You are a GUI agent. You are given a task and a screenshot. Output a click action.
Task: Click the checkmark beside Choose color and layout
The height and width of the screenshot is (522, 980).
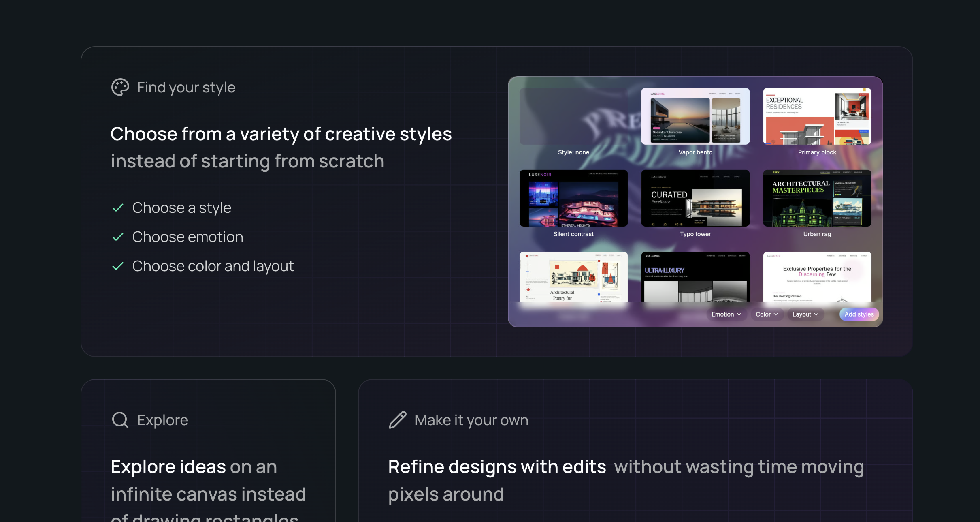[117, 266]
